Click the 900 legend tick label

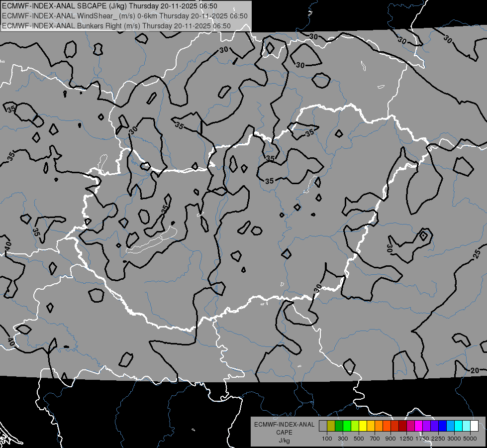[390, 439]
